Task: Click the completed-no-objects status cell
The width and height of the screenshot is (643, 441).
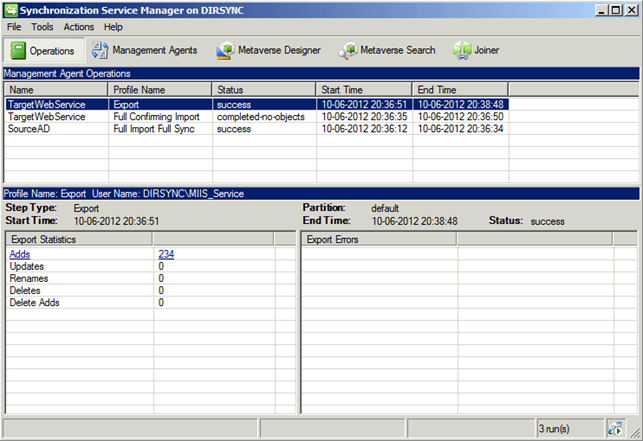Action: click(x=261, y=117)
